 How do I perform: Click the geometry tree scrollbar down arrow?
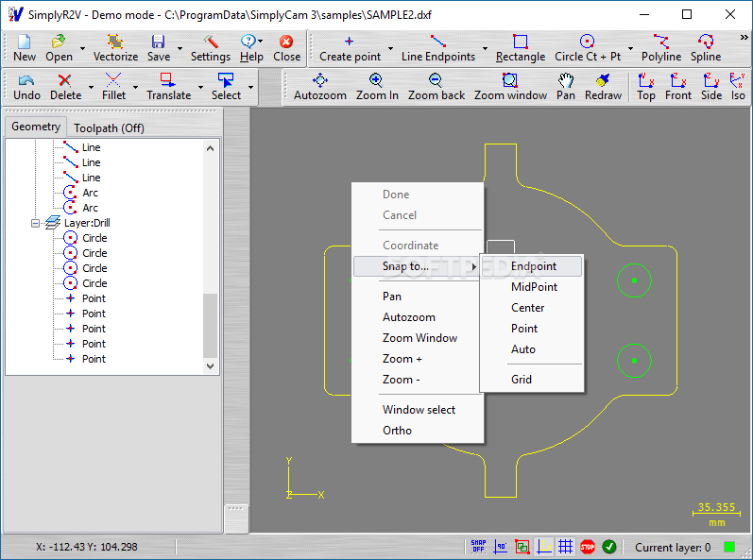click(x=210, y=365)
